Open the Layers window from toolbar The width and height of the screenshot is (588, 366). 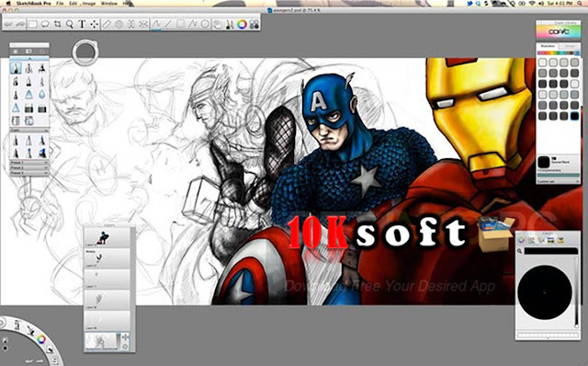[218, 25]
